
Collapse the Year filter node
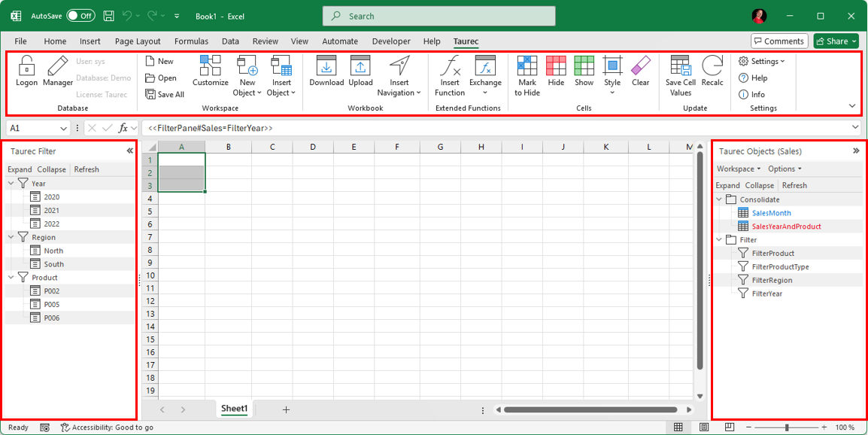11,184
